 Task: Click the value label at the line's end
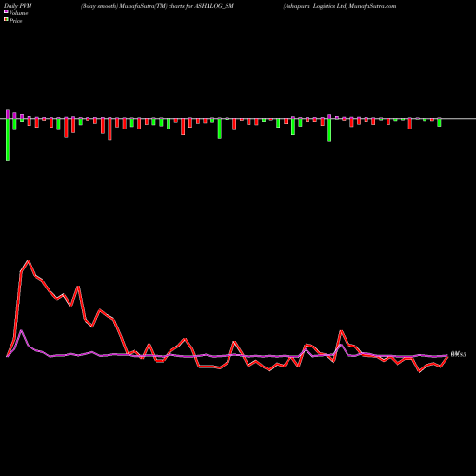pos(458,354)
